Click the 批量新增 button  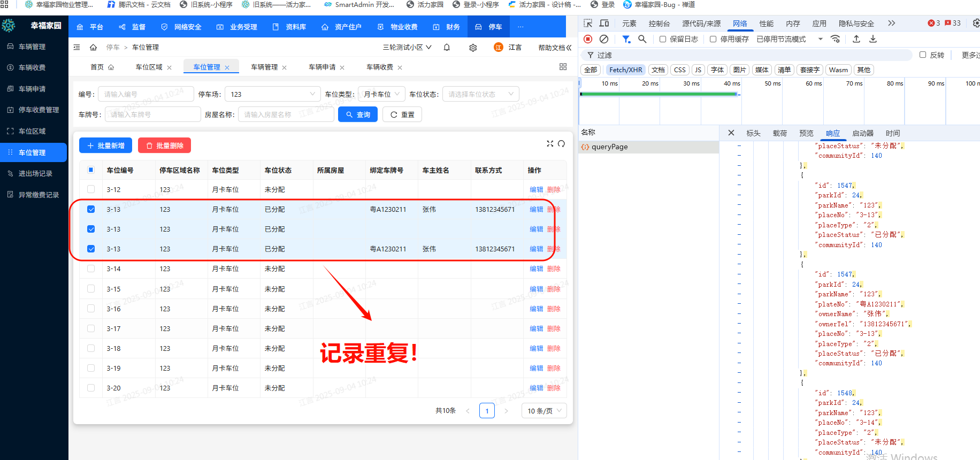105,145
